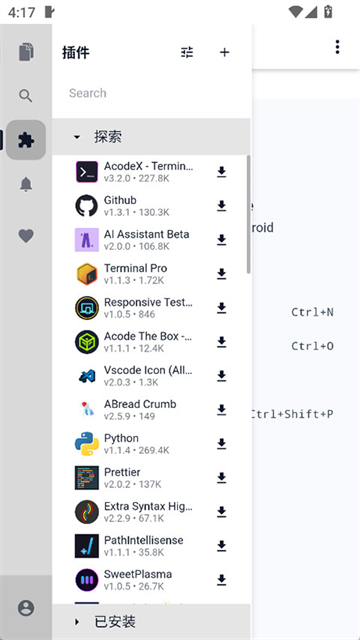Image resolution: width=360 pixels, height=640 pixels.
Task: Install Prettier via its download arrow
Action: point(221,478)
